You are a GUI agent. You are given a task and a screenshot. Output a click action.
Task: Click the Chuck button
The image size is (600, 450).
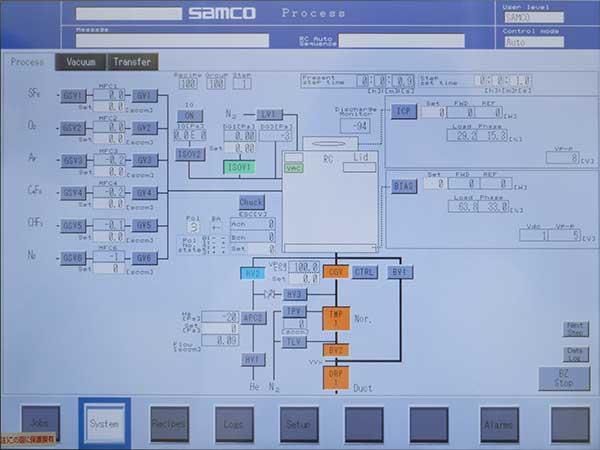(x=252, y=202)
